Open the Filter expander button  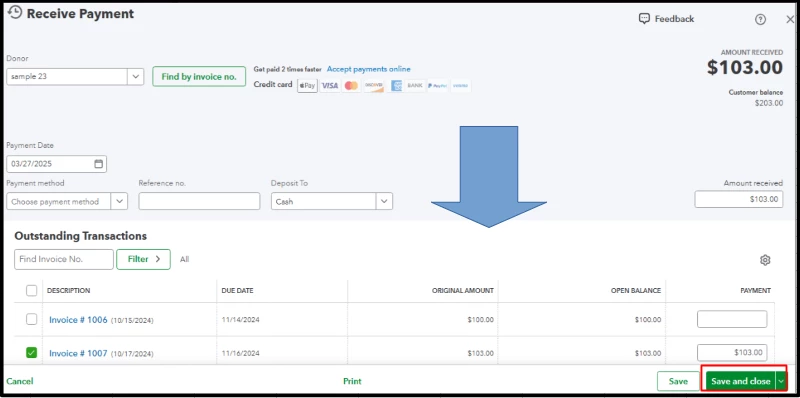click(x=143, y=259)
